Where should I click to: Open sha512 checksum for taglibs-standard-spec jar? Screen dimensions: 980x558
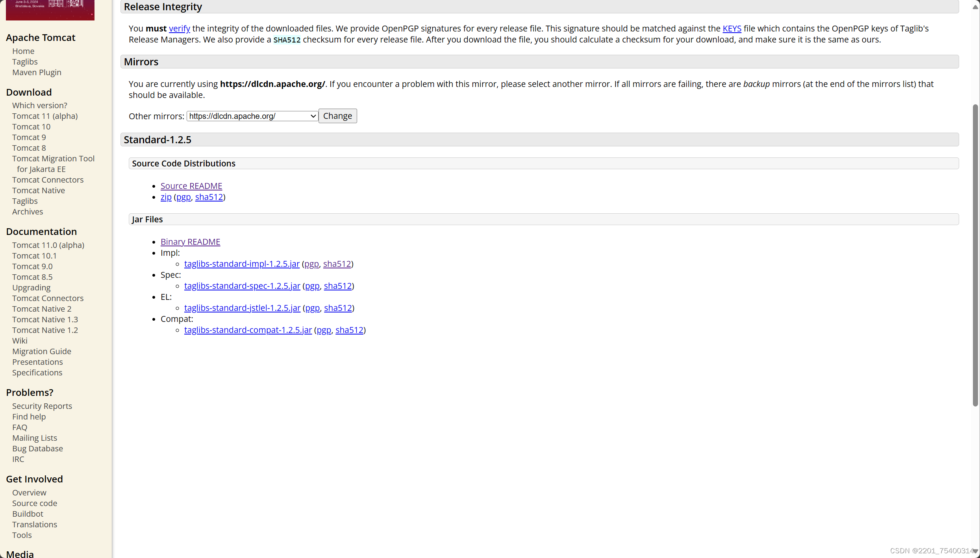pyautogui.click(x=337, y=286)
